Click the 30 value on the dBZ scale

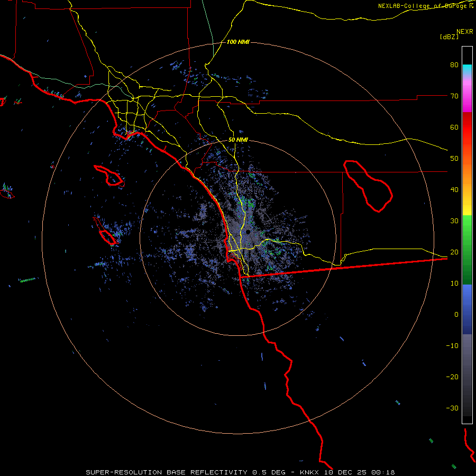(454, 221)
